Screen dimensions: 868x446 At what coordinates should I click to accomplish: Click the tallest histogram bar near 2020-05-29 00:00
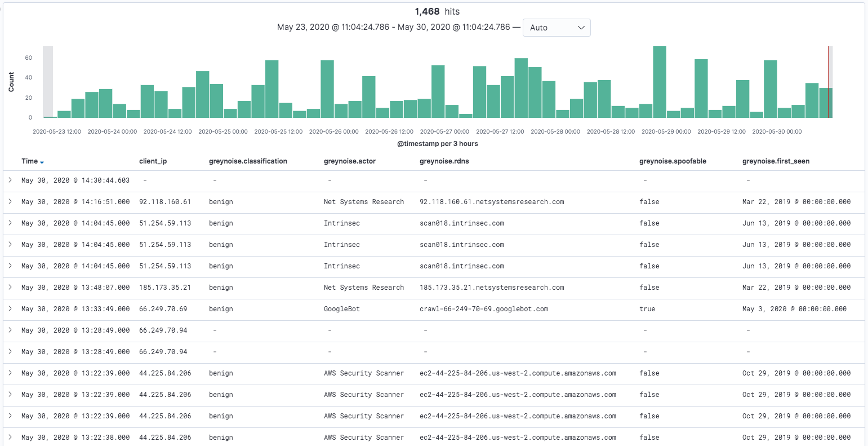660,82
